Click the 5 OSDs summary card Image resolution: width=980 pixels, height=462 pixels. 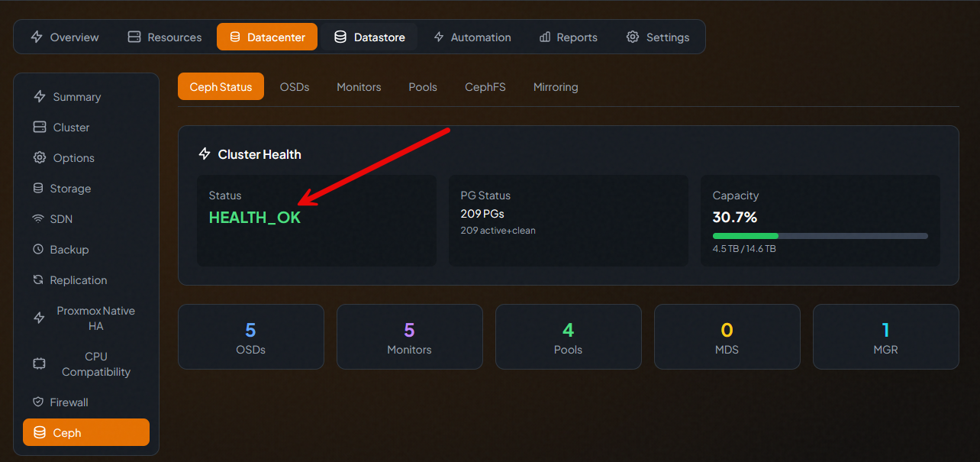(x=251, y=337)
